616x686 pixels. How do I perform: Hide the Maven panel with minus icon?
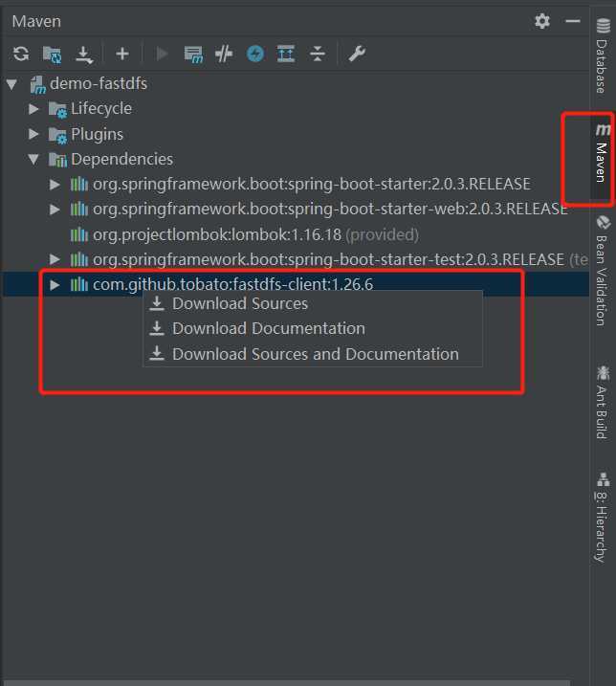click(x=573, y=21)
